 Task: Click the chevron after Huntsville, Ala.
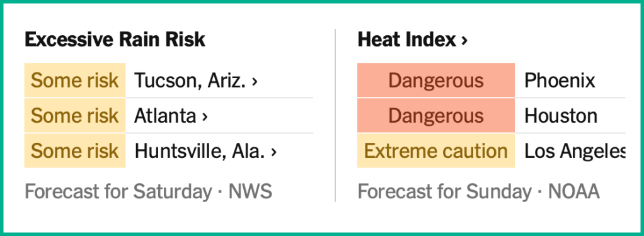273,153
